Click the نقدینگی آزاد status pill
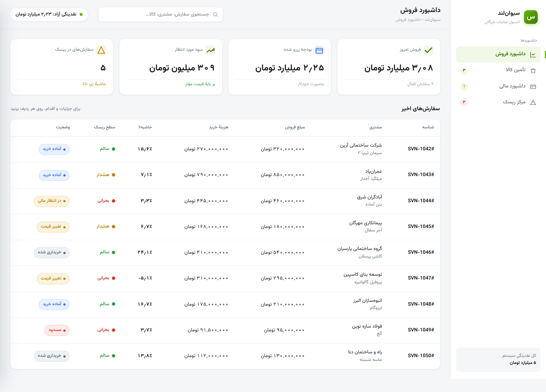 (49, 14)
